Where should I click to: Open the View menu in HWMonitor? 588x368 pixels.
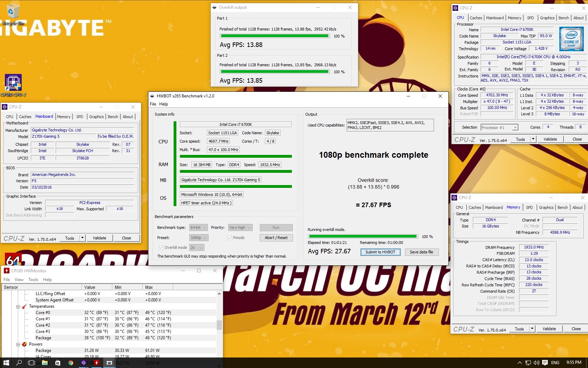[x=19, y=280]
